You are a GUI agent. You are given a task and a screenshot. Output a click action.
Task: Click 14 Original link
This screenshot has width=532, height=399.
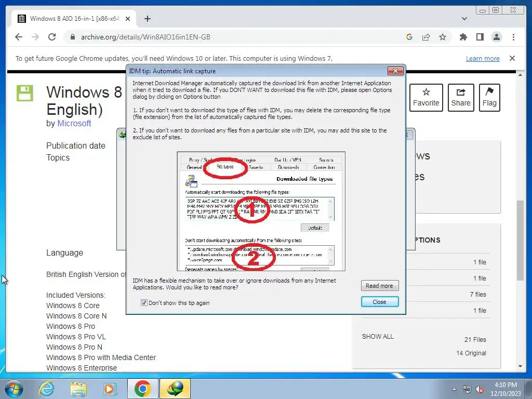pyautogui.click(x=471, y=353)
